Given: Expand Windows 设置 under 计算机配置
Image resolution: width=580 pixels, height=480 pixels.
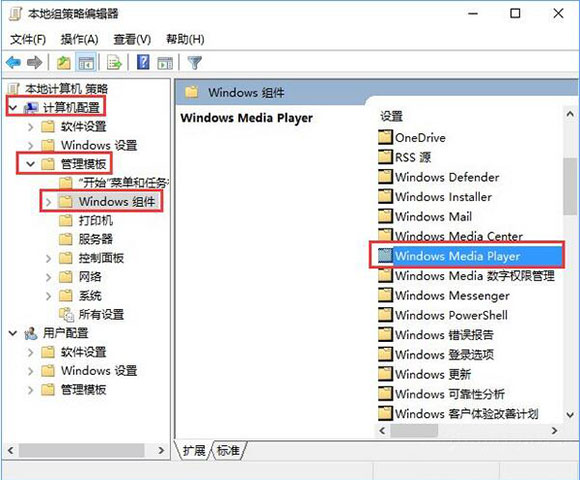Looking at the screenshot, I should (31, 145).
